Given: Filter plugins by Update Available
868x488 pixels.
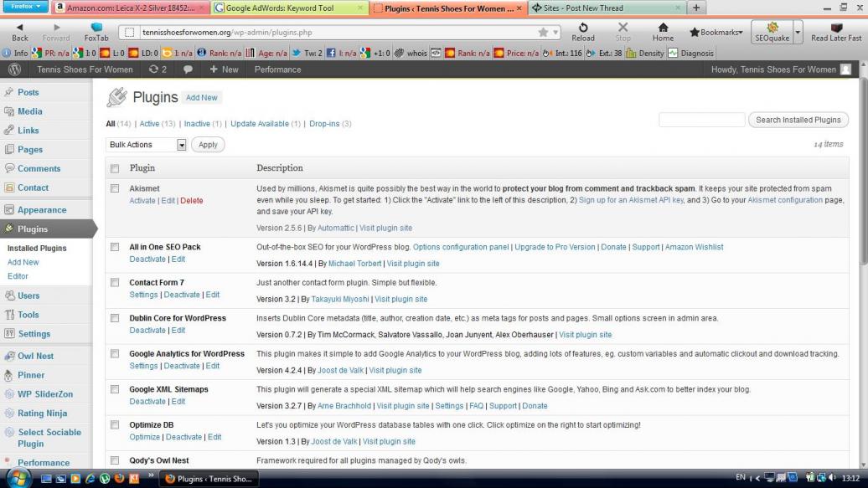Looking at the screenshot, I should pyautogui.click(x=260, y=124).
